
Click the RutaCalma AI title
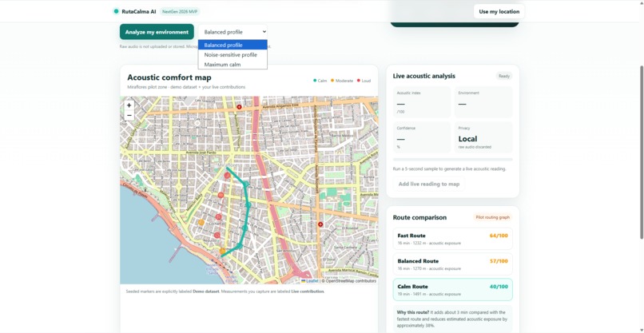click(139, 11)
